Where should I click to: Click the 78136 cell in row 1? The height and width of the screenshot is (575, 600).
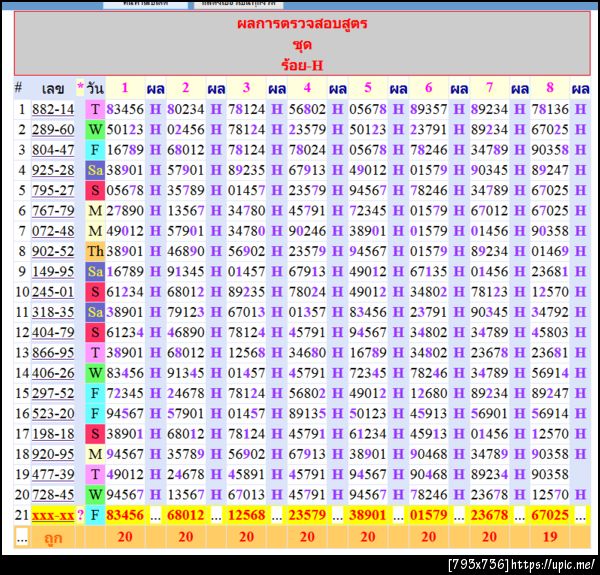click(x=550, y=109)
